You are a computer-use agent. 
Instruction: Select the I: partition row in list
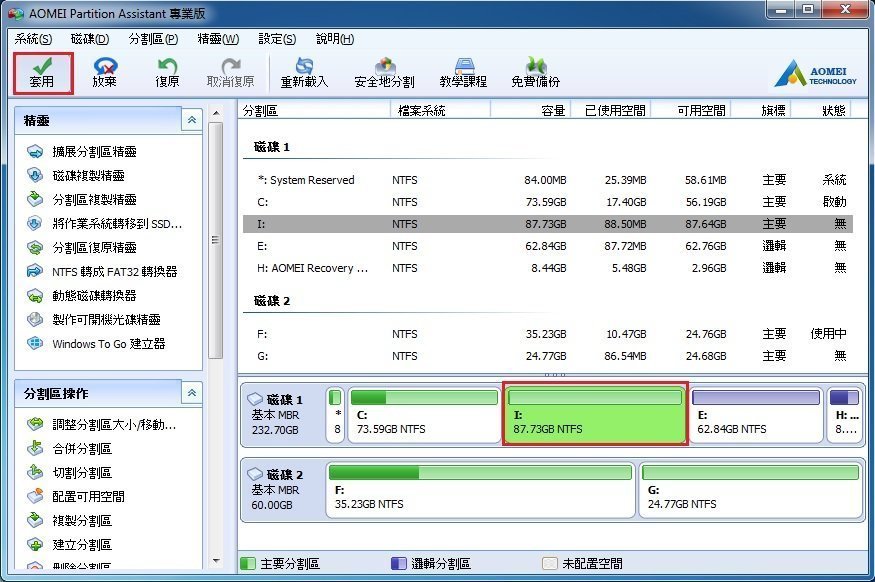(x=547, y=224)
